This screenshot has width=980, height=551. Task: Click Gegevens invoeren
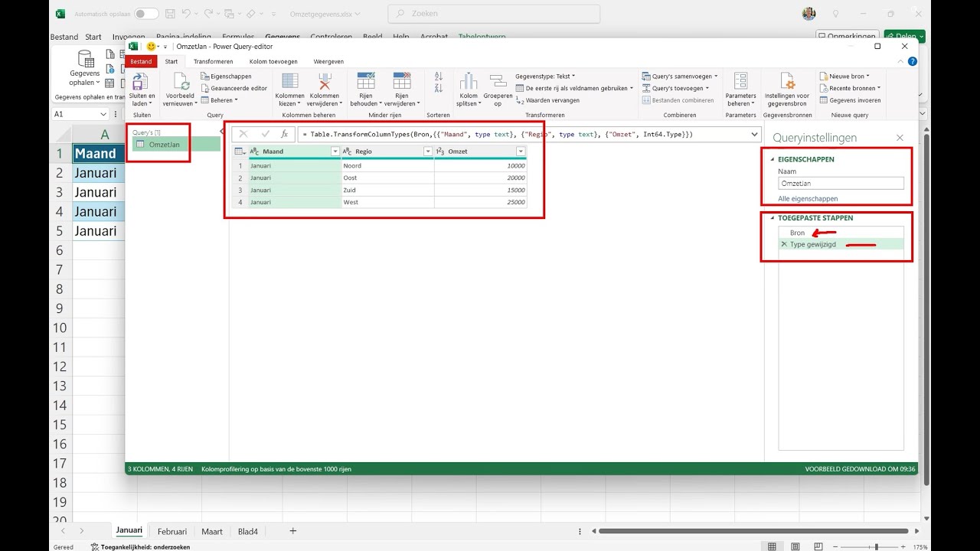coord(850,100)
